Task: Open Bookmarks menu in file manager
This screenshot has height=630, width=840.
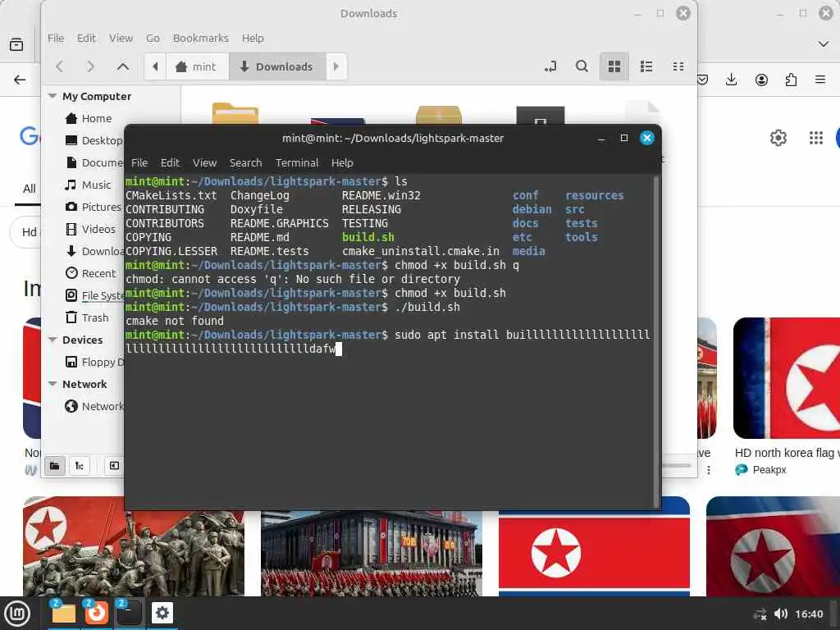Action: click(x=201, y=38)
